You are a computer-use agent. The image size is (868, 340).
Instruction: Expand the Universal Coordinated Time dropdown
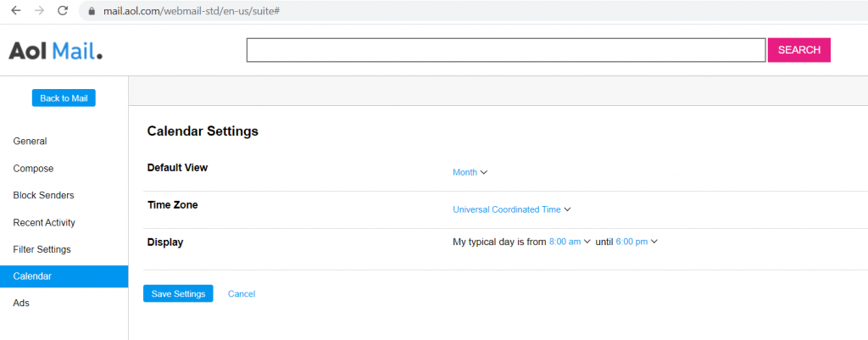(512, 209)
